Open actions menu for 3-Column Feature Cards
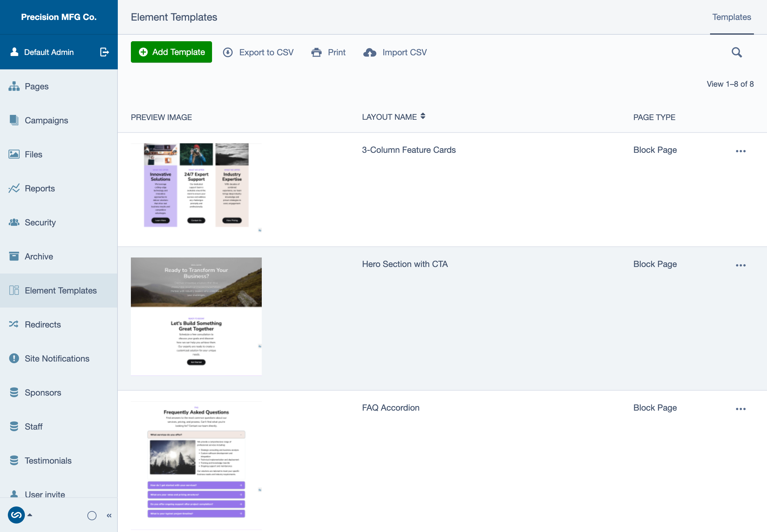 741,151
